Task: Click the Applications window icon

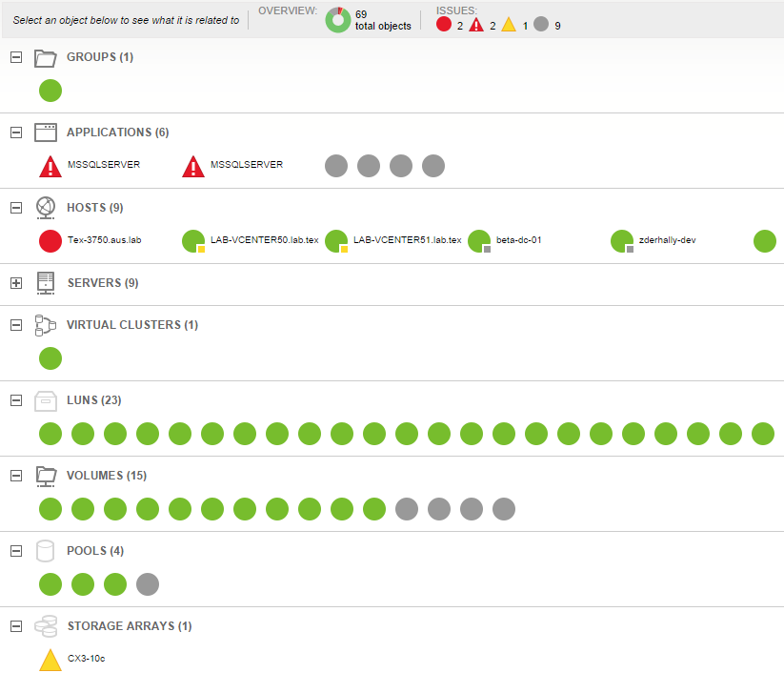Action: tap(46, 133)
